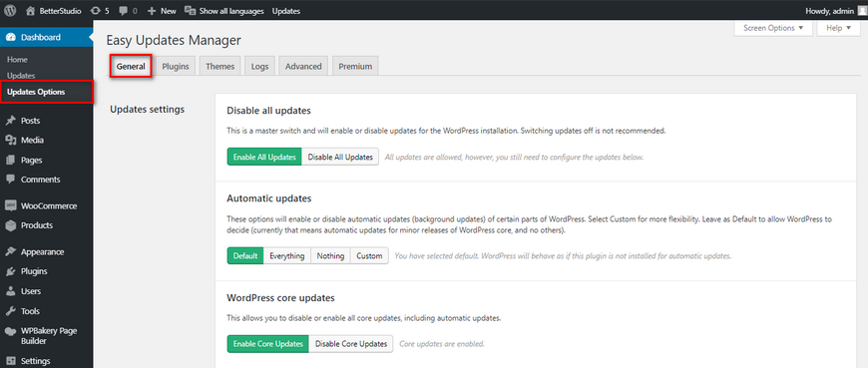Click the WooCommerce icon in sidebar

(x=11, y=205)
